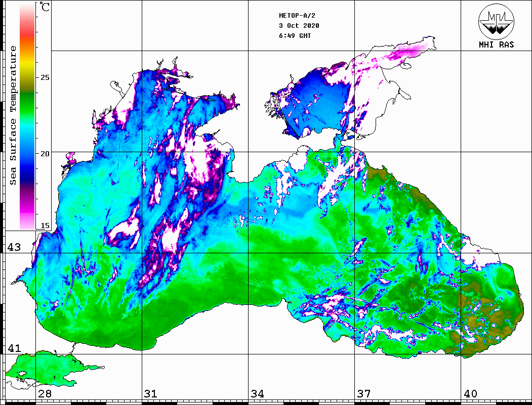Click the 20 tick label on legend
The height and width of the screenshot is (405, 532).
tap(45, 154)
